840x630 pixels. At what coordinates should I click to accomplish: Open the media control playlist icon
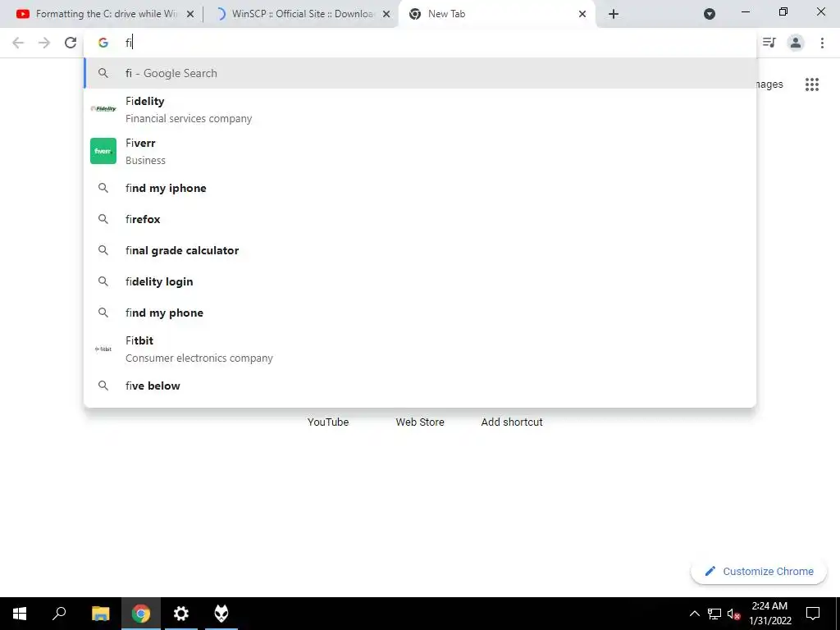[x=769, y=43]
